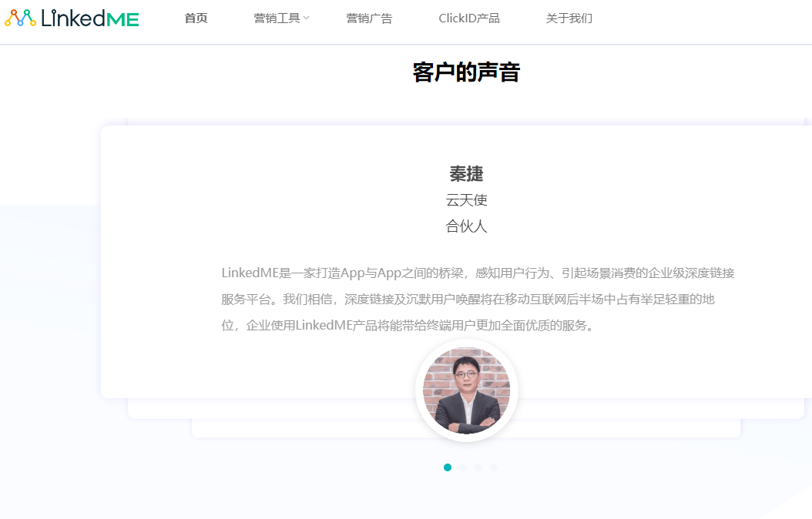Select the first active carousel dot

point(448,467)
